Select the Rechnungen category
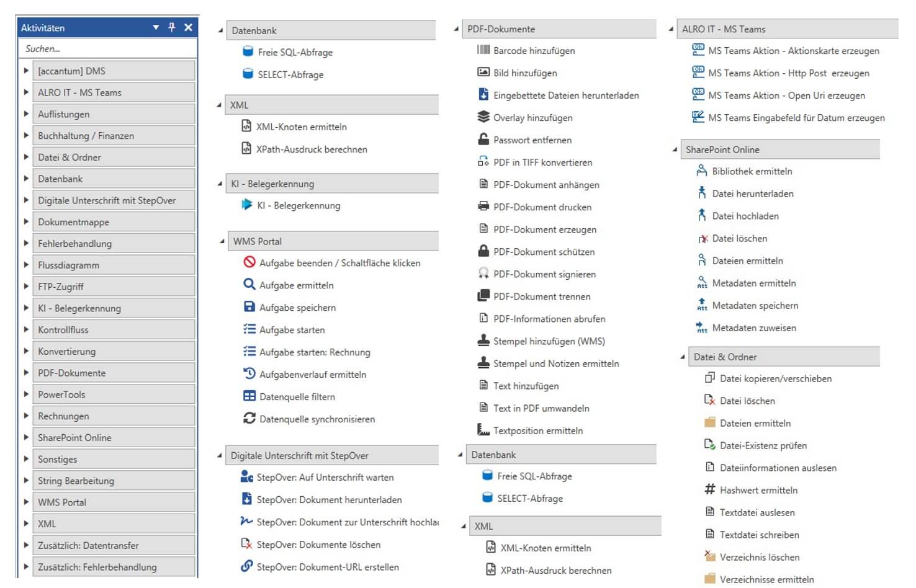 114,416
